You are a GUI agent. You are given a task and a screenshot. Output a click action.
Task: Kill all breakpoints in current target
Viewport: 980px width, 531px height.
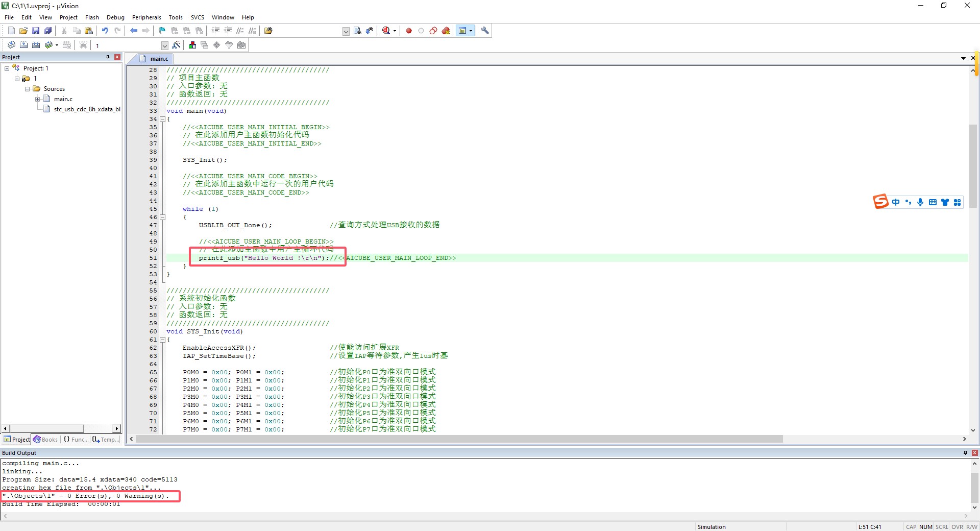pos(446,31)
